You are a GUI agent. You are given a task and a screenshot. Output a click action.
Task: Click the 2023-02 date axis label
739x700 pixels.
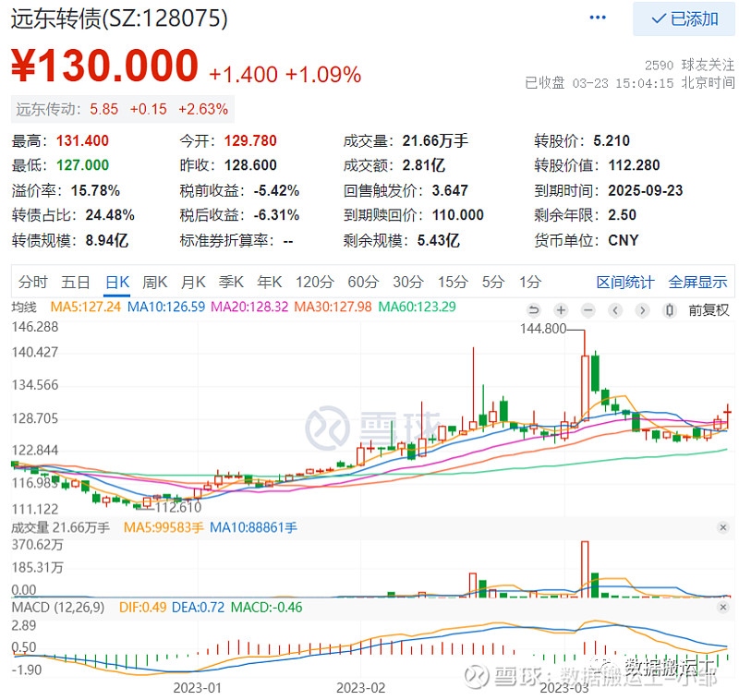[360, 688]
